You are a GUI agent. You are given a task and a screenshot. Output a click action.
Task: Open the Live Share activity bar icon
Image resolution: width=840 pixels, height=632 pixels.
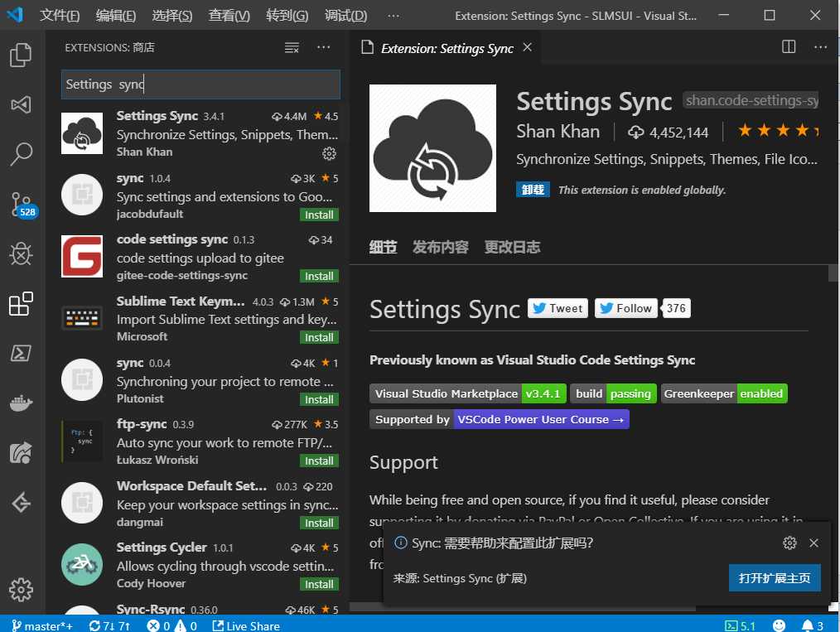(x=21, y=452)
